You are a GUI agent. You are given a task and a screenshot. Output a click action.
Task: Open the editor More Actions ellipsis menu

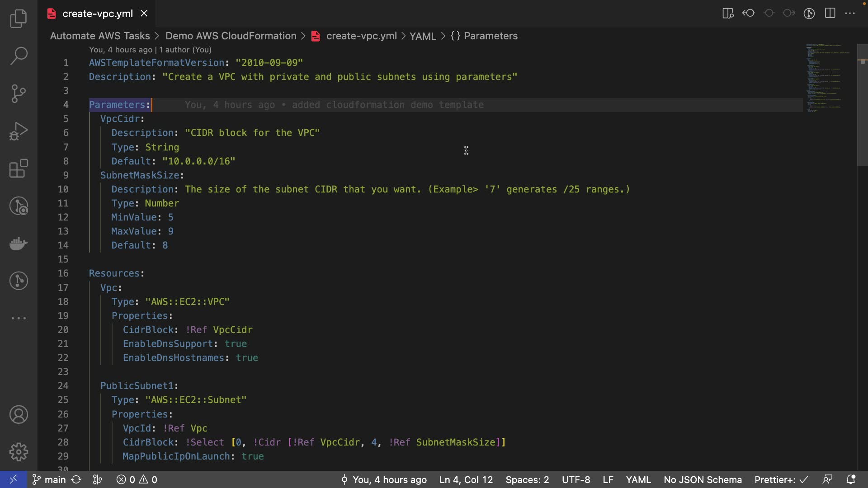[x=850, y=14]
